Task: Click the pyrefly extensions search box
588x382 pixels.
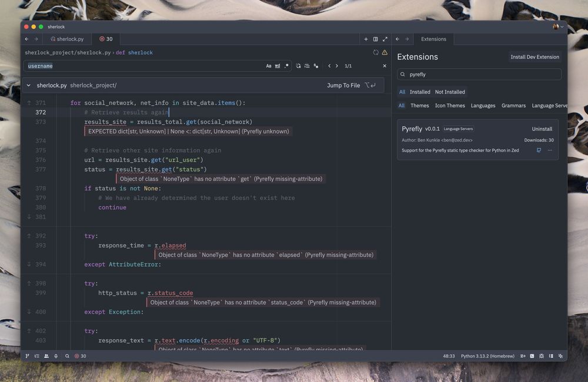Action: coord(479,74)
